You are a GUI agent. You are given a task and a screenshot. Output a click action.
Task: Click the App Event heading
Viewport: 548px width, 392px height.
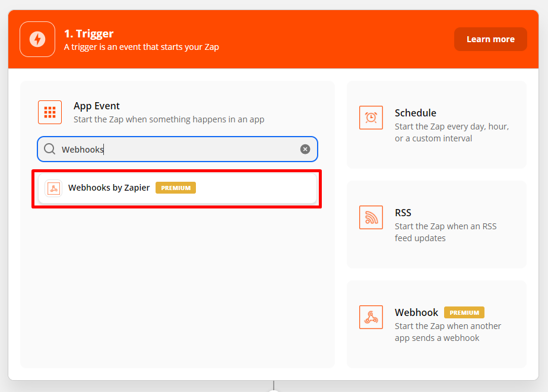point(96,106)
